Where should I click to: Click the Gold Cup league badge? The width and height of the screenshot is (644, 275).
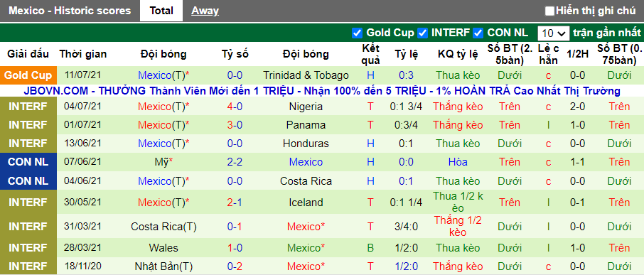tap(28, 75)
